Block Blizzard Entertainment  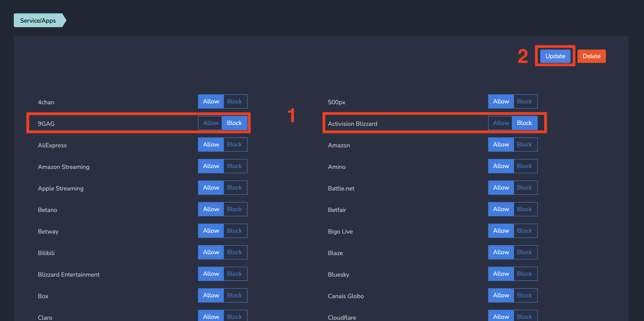pyautogui.click(x=234, y=273)
